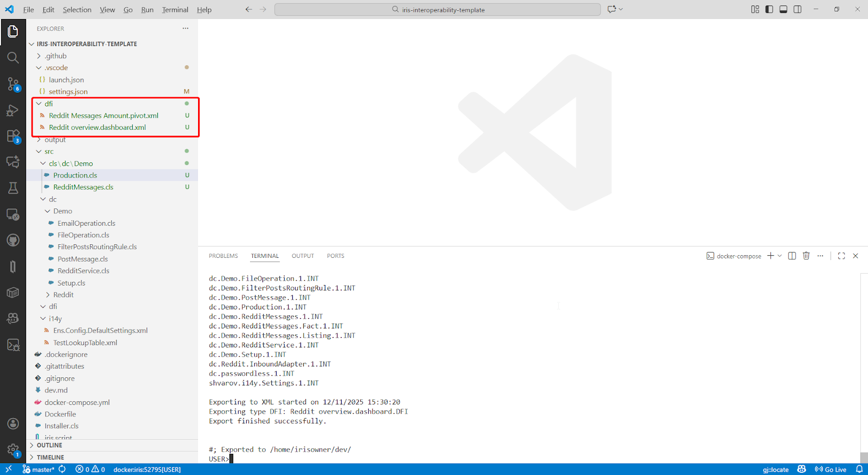The image size is (868, 475).
Task: Toggle the secondary side bar layout button
Action: [797, 9]
